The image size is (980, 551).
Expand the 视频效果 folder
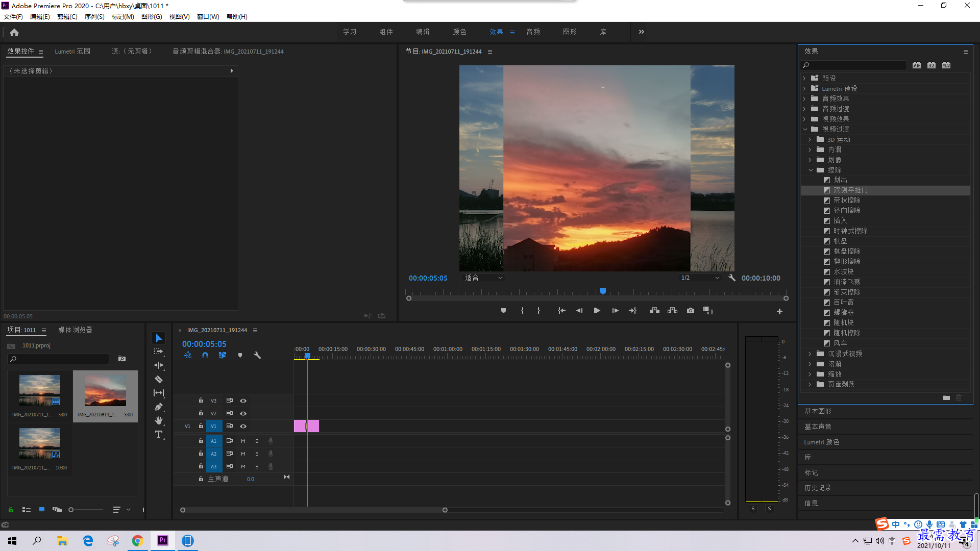(804, 119)
